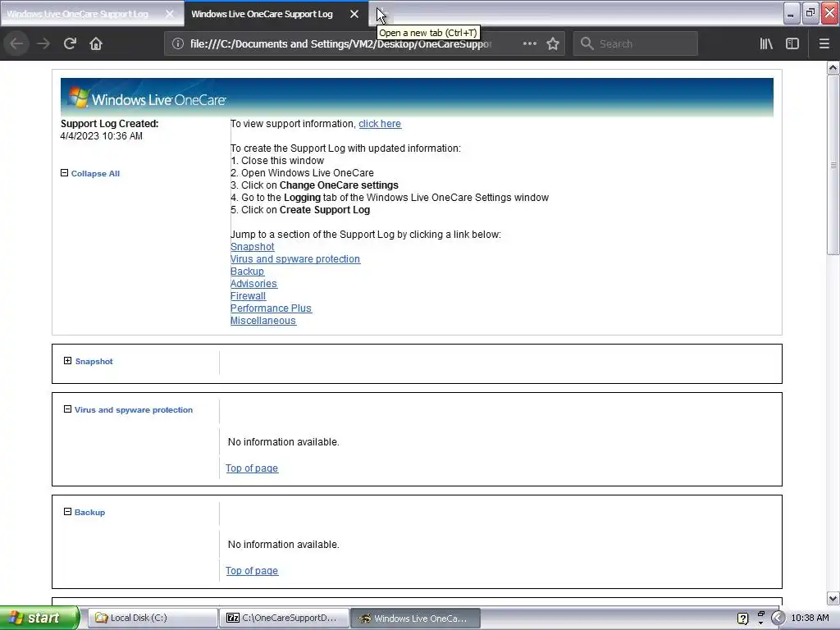Expand the Snapshot section

point(67,361)
